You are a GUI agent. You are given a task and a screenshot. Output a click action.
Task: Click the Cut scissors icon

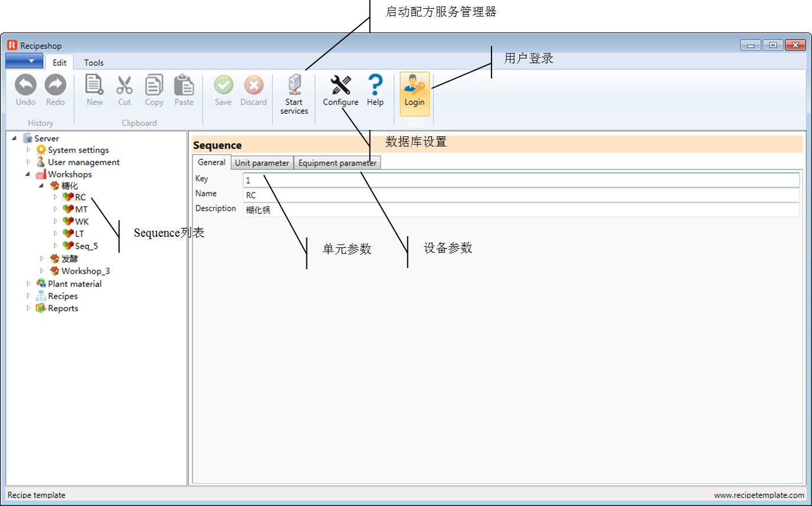(x=125, y=85)
